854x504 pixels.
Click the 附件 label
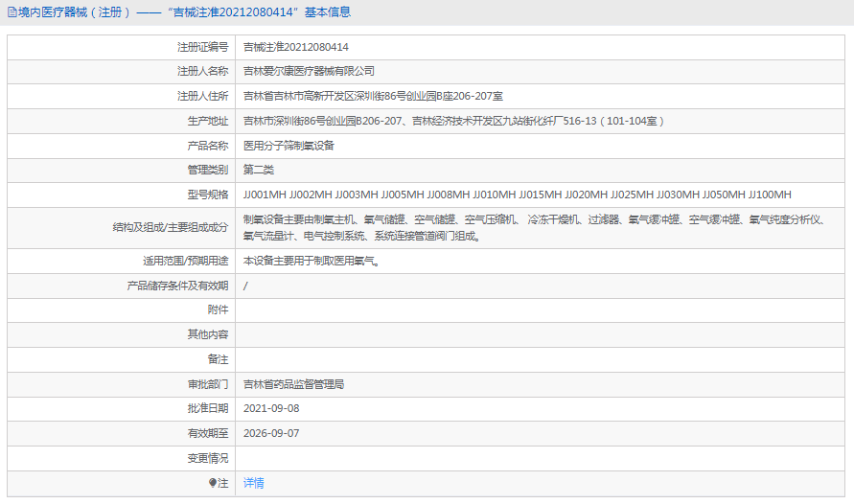pyautogui.click(x=218, y=309)
